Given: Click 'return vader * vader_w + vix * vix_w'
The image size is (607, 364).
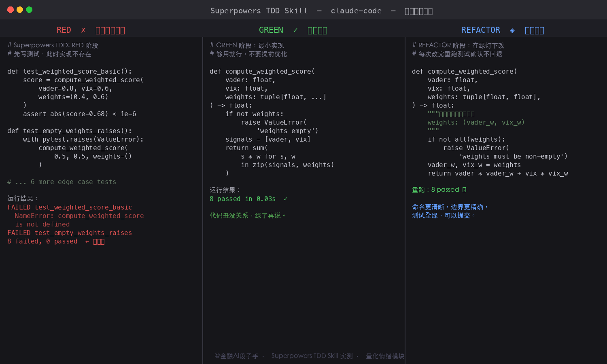Looking at the screenshot, I should [498, 174].
